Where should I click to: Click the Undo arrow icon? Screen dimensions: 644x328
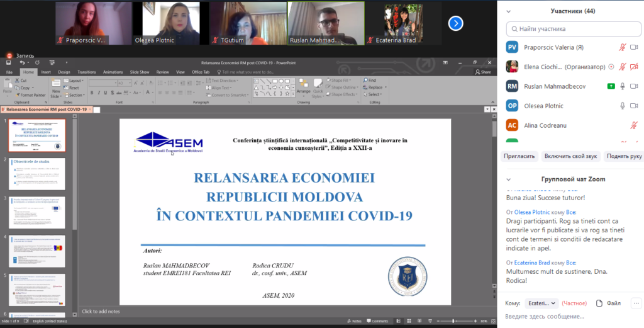(22, 63)
